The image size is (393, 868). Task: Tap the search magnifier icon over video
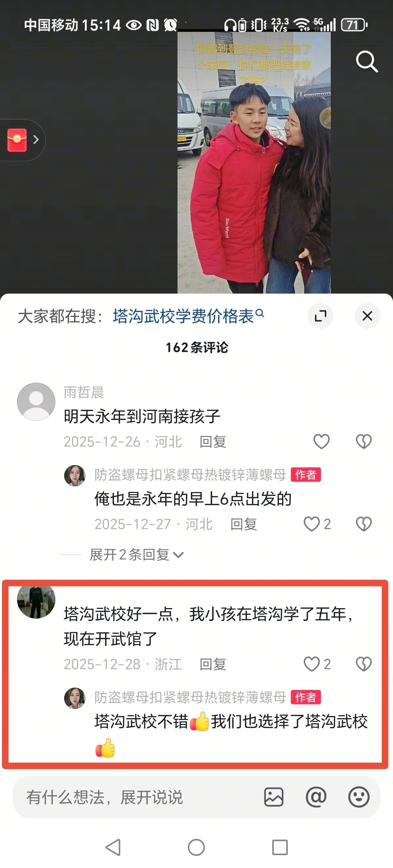tap(367, 62)
